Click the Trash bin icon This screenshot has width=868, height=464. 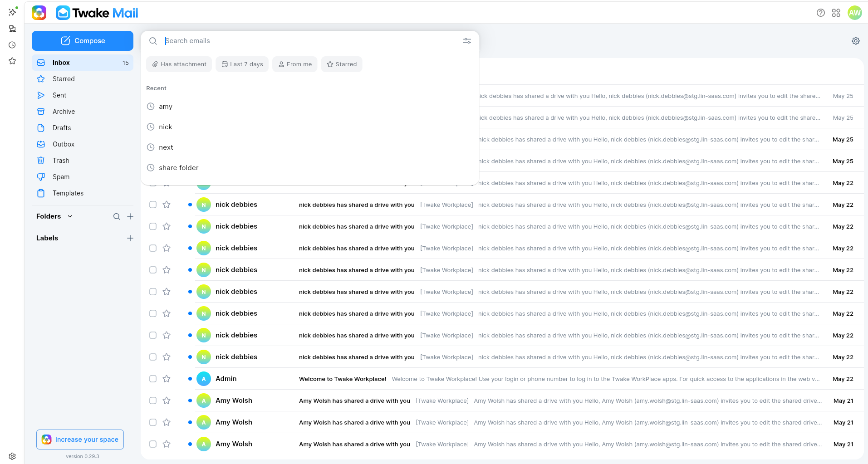tap(41, 161)
